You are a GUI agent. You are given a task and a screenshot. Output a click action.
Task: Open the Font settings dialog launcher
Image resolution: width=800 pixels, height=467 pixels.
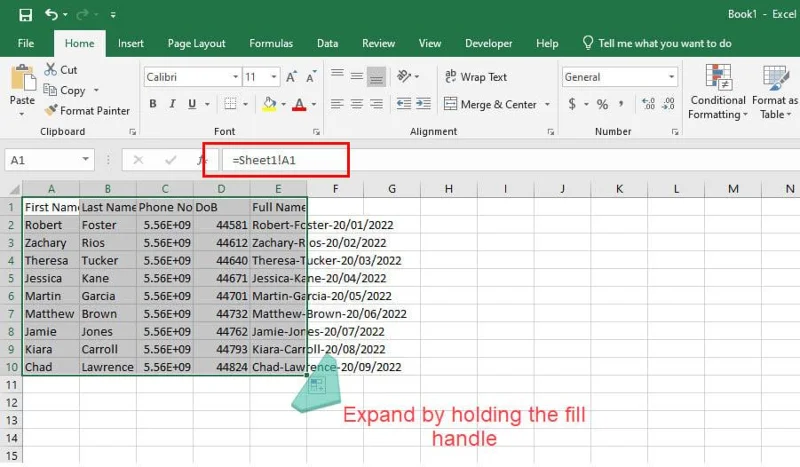coord(316,132)
